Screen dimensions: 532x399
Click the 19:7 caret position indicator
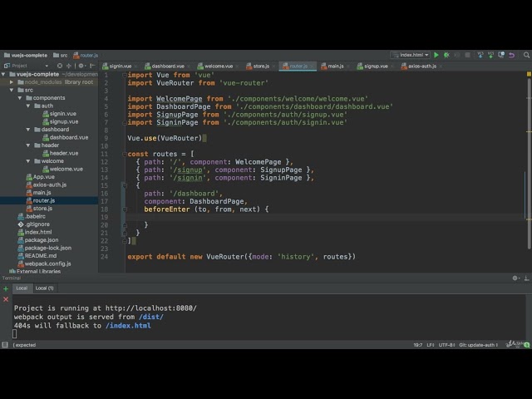click(417, 345)
